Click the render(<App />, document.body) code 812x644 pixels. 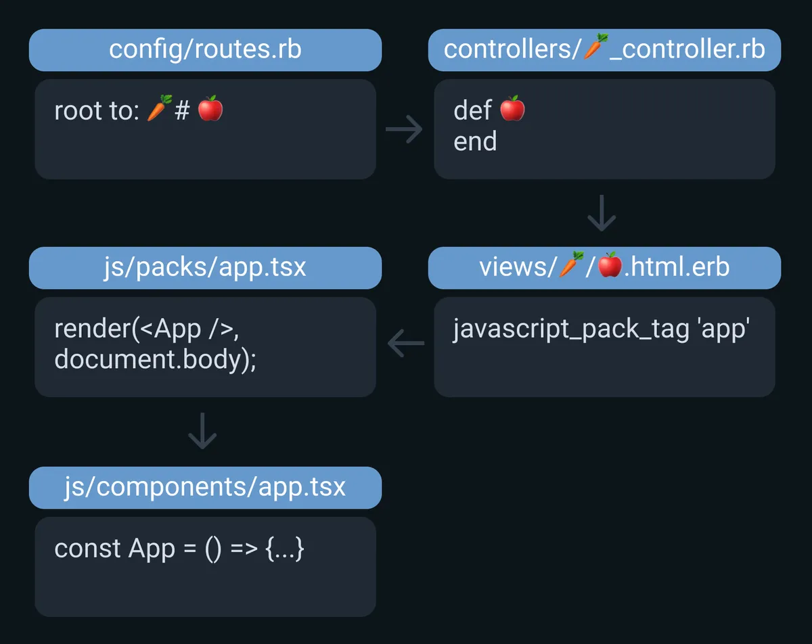pos(156,344)
